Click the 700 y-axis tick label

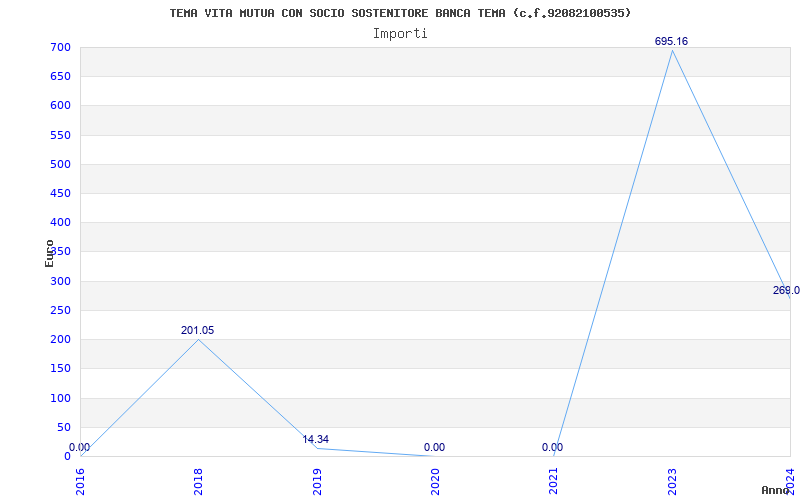[x=60, y=47]
